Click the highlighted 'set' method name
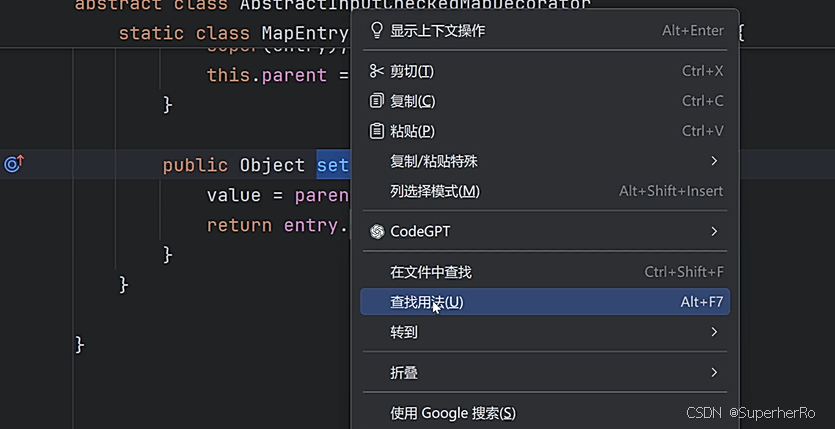The height and width of the screenshot is (429, 835). pyautogui.click(x=333, y=165)
